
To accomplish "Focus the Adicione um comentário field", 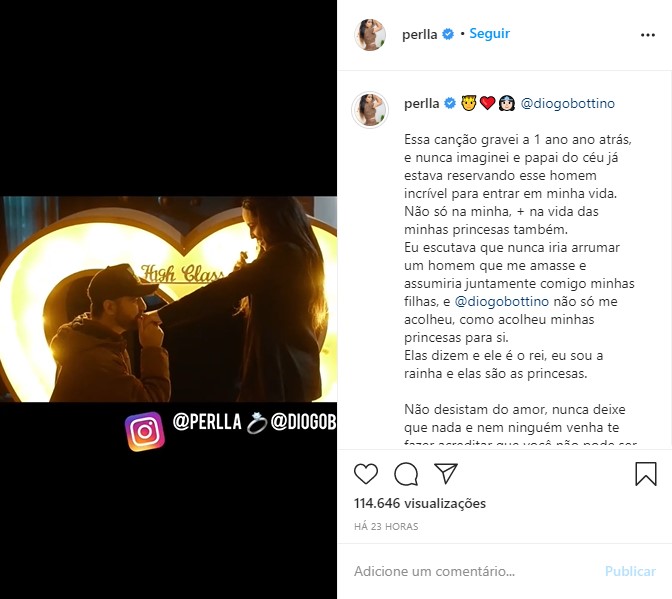I will coord(476,571).
